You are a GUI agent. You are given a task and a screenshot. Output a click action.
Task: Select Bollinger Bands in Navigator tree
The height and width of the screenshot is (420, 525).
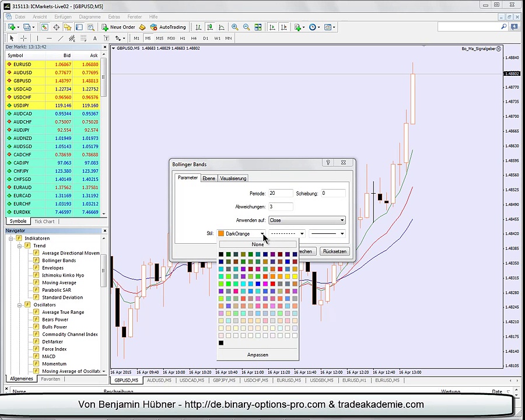59,261
